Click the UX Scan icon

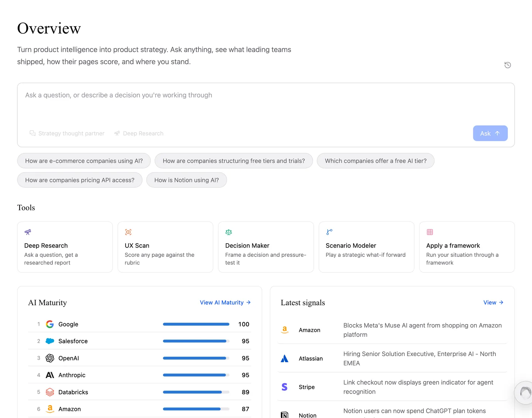tap(128, 232)
